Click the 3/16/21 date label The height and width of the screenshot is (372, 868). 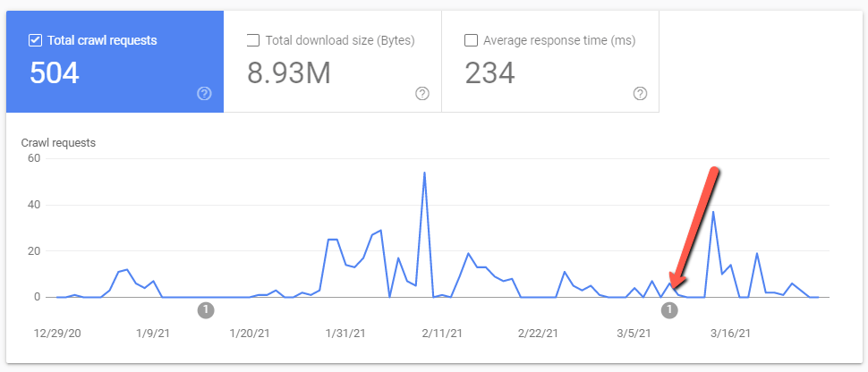pos(731,334)
